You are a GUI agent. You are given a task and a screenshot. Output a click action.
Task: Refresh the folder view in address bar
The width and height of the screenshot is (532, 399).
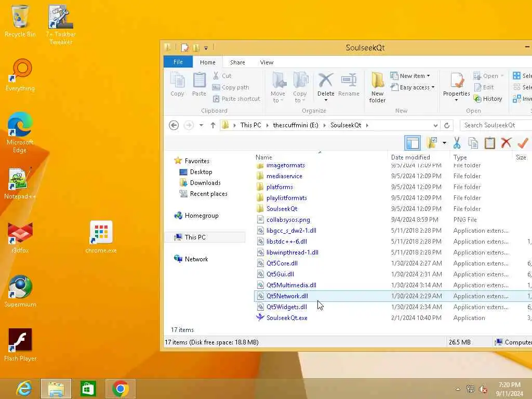pos(447,125)
